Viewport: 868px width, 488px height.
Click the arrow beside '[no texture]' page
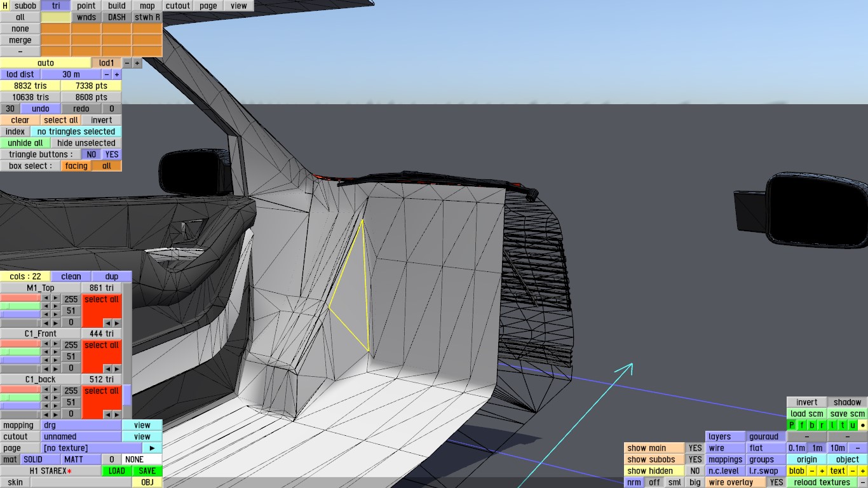152,448
